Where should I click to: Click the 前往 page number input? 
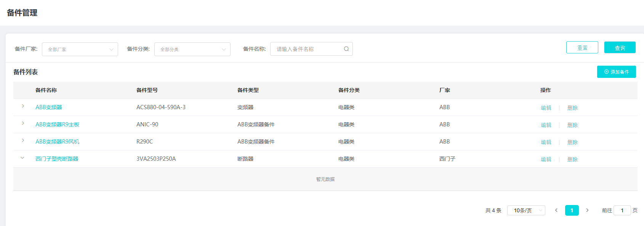click(x=622, y=210)
